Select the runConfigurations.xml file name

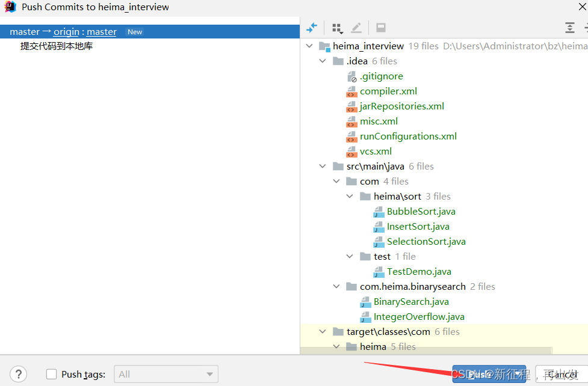(x=409, y=136)
